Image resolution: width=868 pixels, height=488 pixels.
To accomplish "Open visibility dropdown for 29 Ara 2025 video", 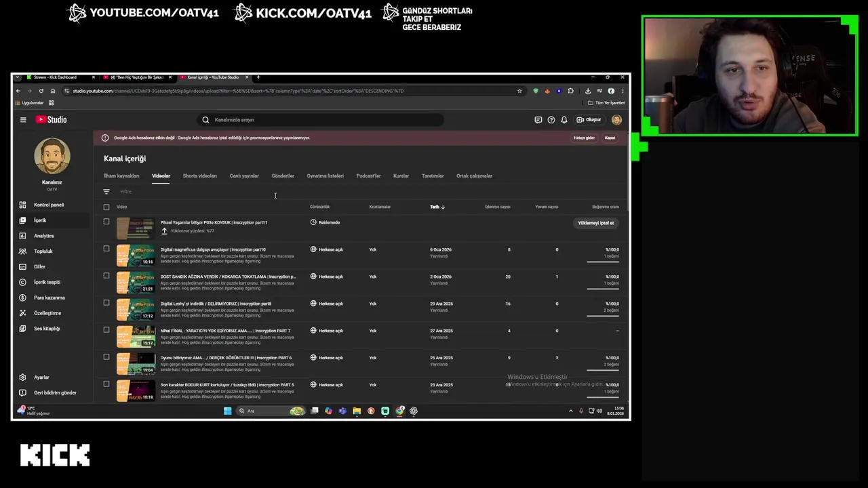I will [327, 304].
